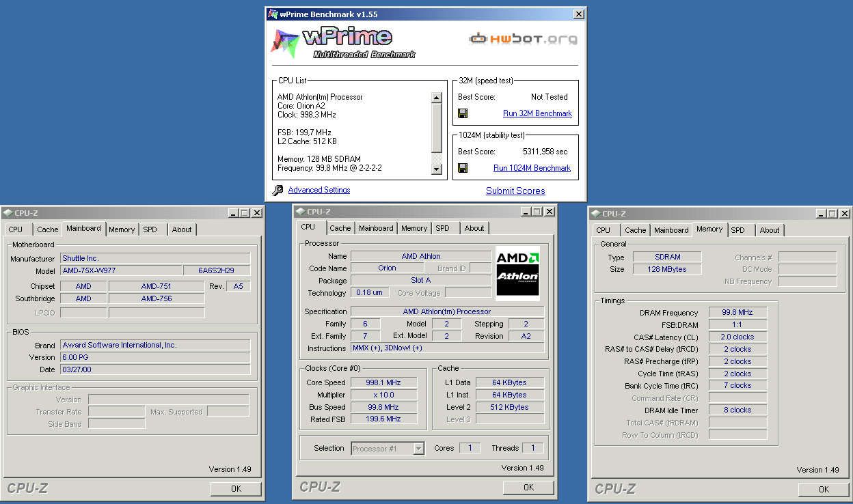Click OK in the Memory CPU-Z window
The width and height of the screenshot is (853, 504).
pos(824,489)
